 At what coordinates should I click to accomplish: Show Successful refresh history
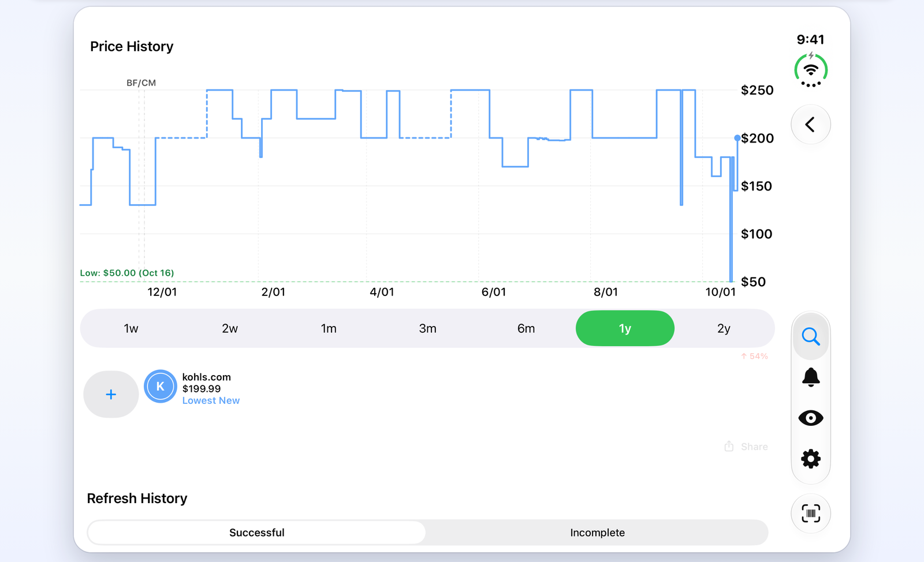pyautogui.click(x=256, y=533)
